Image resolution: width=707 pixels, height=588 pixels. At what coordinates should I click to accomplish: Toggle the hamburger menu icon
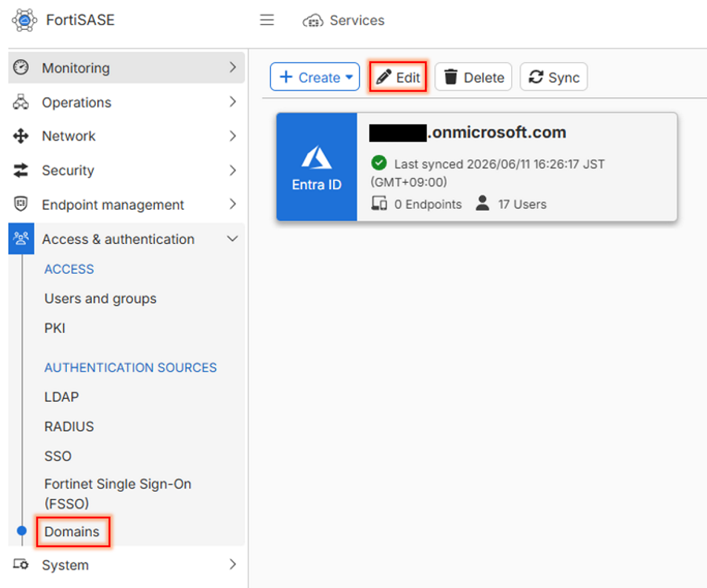coord(267,20)
